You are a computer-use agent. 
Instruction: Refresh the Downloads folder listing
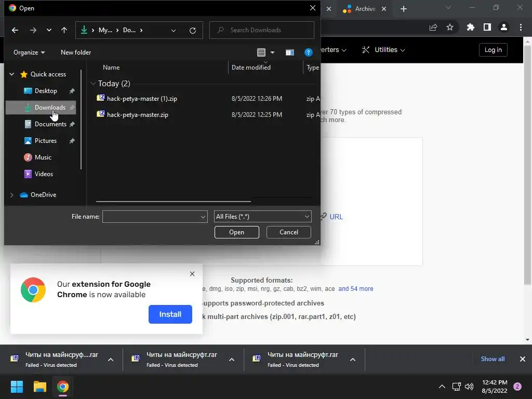tap(193, 31)
